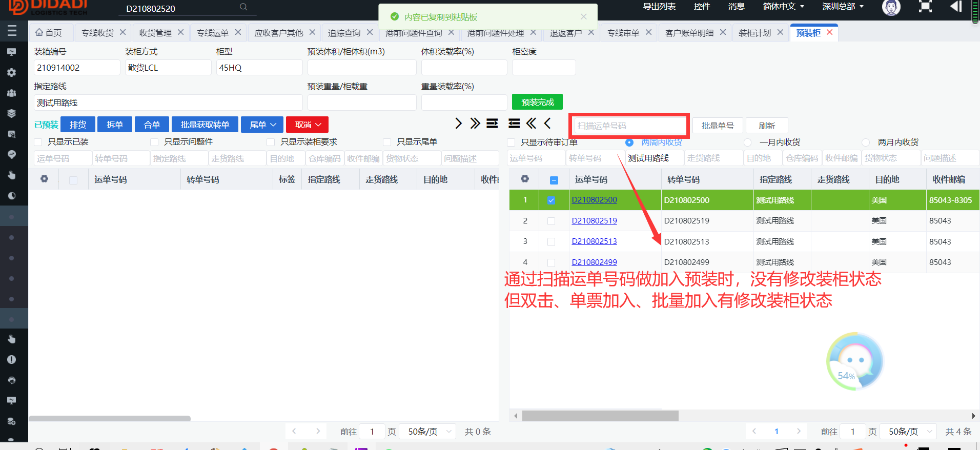This screenshot has height=450, width=980.
Task: Enable 只显示装柜要求 checkbox
Action: tap(271, 142)
